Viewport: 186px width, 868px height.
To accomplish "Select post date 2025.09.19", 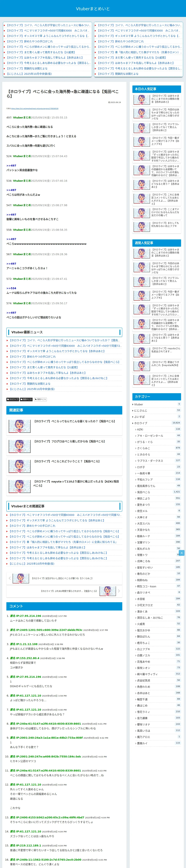I will pos(114,102).
